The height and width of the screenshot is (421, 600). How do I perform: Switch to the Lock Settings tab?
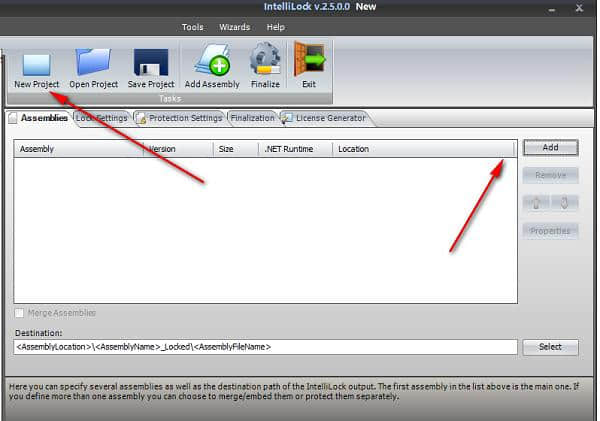point(101,118)
